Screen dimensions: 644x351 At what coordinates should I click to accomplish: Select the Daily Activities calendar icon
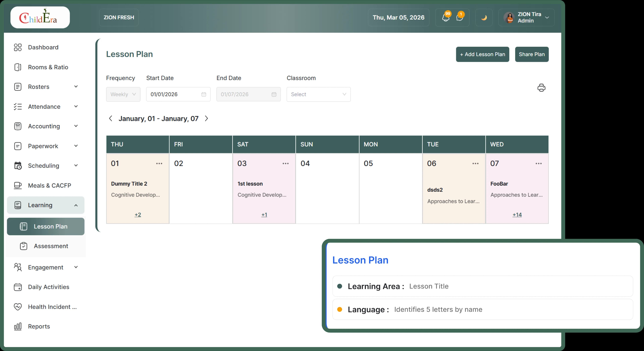tap(18, 287)
